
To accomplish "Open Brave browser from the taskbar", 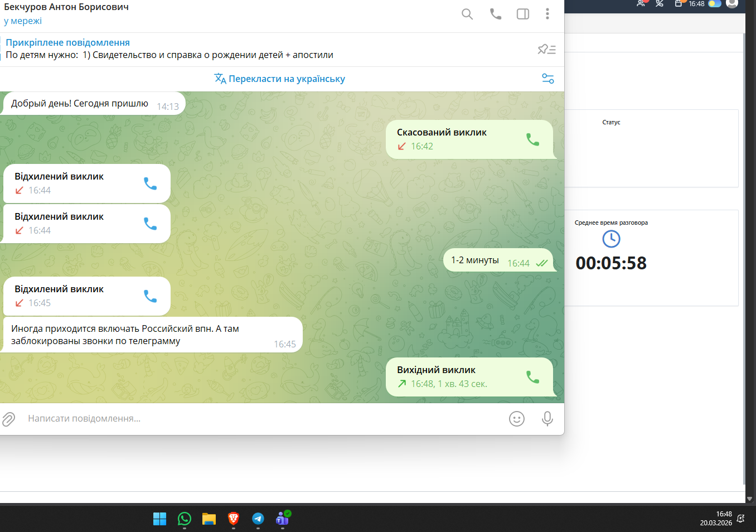I will click(x=234, y=519).
